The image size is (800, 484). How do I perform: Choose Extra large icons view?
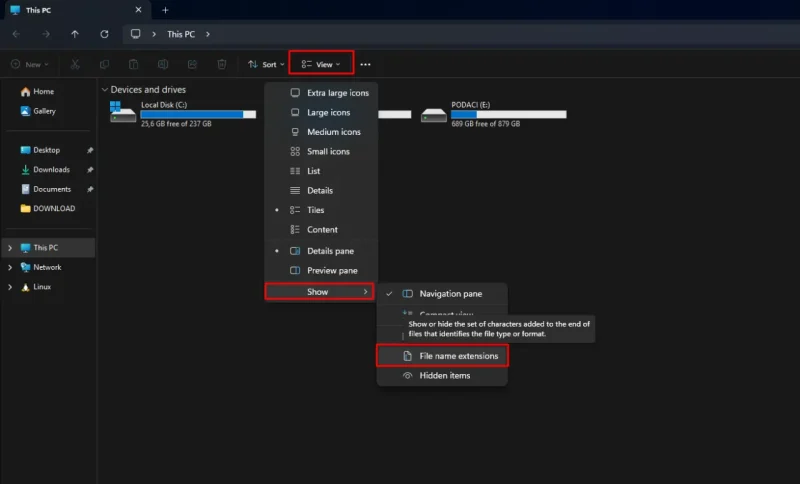coord(321,93)
